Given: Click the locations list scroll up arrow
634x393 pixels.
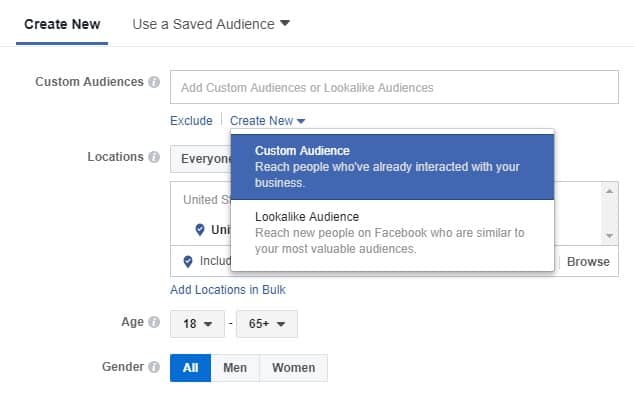Looking at the screenshot, I should (x=609, y=191).
